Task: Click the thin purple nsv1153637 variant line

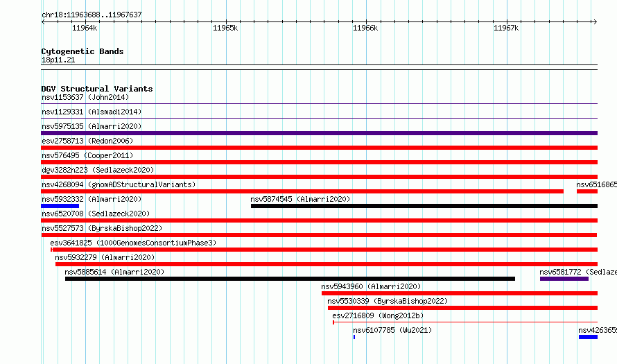Action: pyautogui.click(x=319, y=104)
